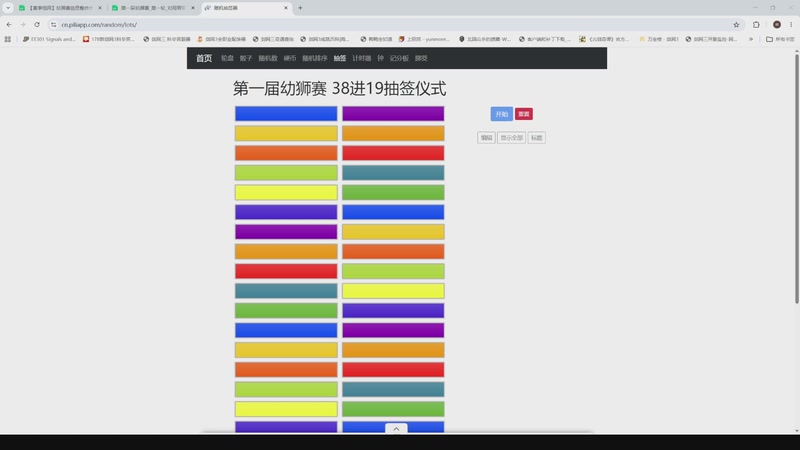This screenshot has height=450, width=800.
Task: Go back to the previous page
Action: tap(9, 24)
